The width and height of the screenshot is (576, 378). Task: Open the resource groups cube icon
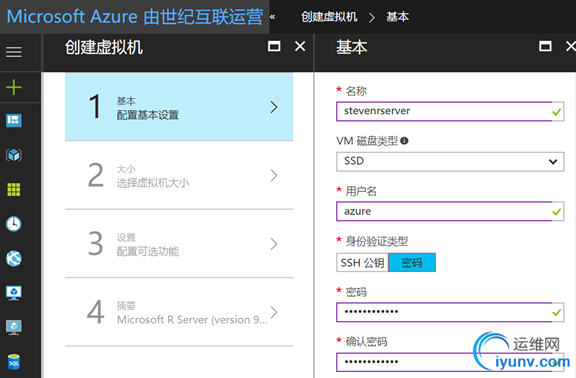pyautogui.click(x=14, y=155)
